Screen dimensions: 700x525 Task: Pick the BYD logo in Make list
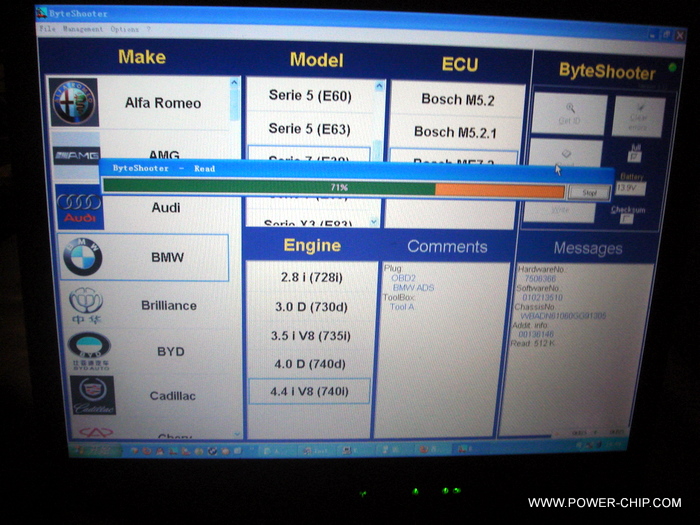point(90,351)
